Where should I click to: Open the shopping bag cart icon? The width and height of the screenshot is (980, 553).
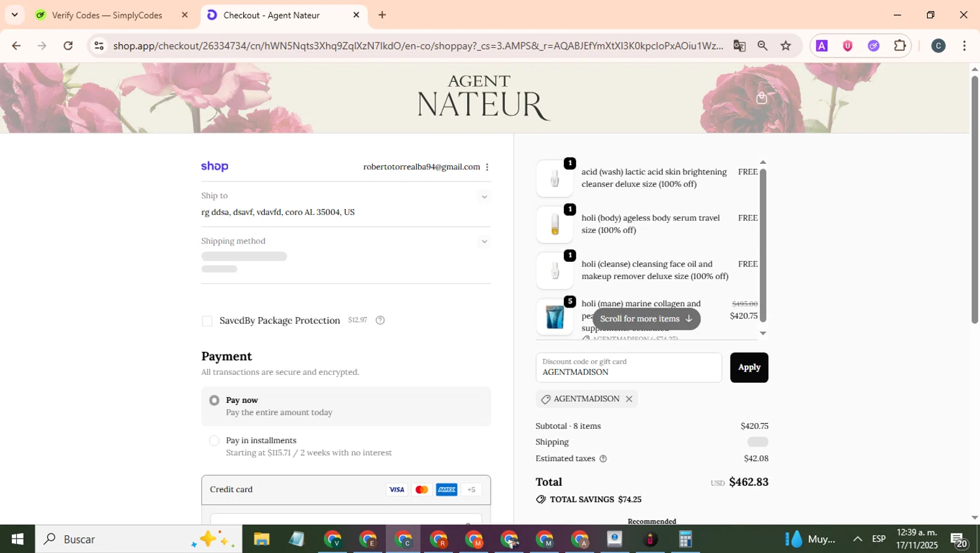(x=761, y=98)
